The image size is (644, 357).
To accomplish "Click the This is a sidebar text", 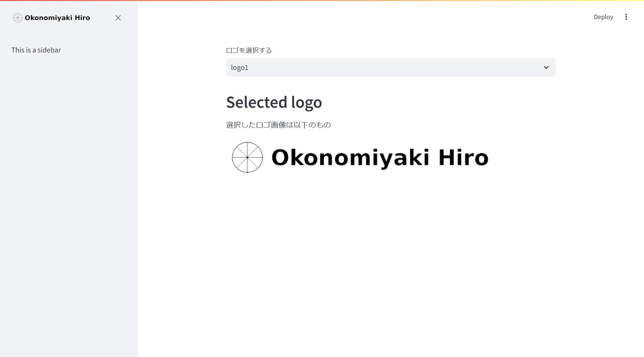I will click(36, 50).
